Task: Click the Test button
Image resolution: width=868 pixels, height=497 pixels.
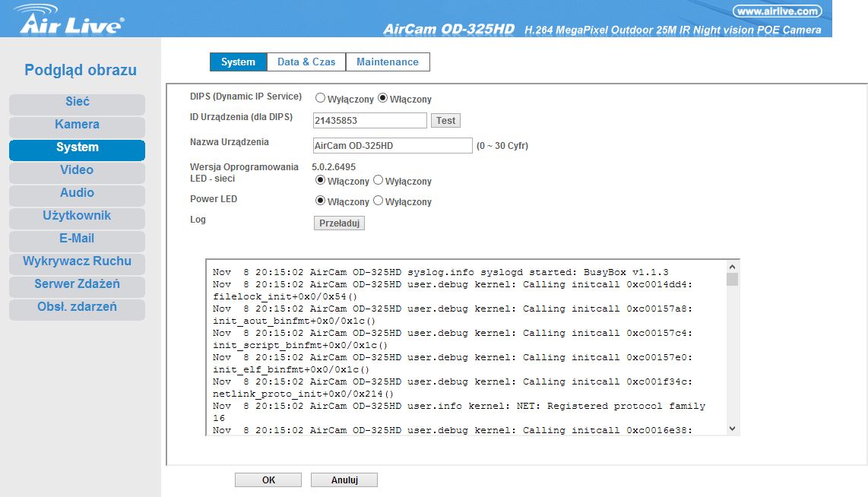Action: [445, 121]
